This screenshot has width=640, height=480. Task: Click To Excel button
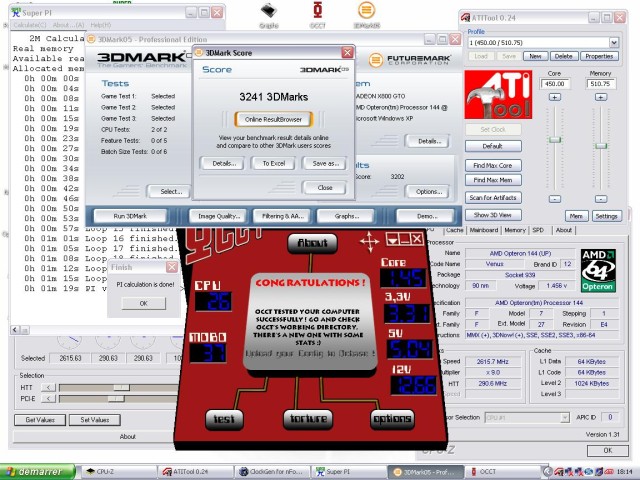tap(273, 163)
